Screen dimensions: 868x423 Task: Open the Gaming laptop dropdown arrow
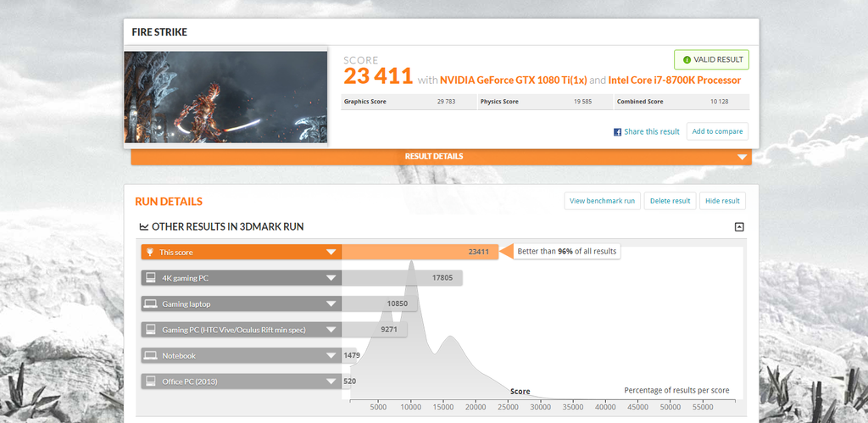click(331, 304)
